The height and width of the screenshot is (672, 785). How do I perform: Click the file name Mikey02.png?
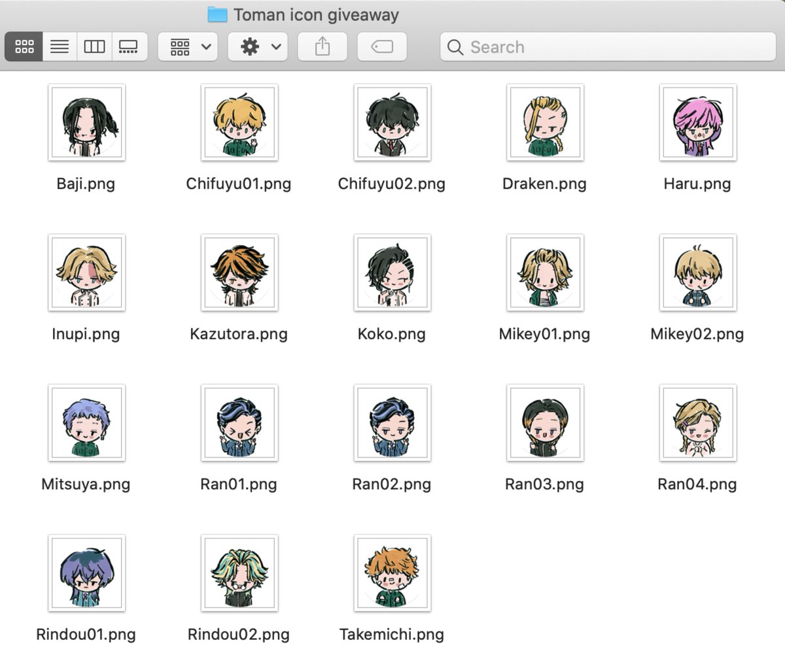[697, 334]
